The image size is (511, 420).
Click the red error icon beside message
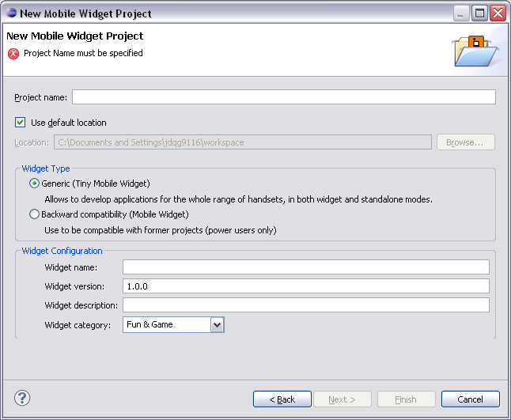pyautogui.click(x=13, y=54)
